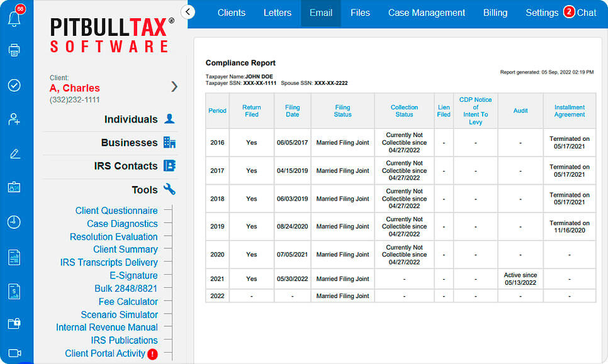This screenshot has width=608, height=364.
Task: Open the Billing tab
Action: (x=495, y=13)
